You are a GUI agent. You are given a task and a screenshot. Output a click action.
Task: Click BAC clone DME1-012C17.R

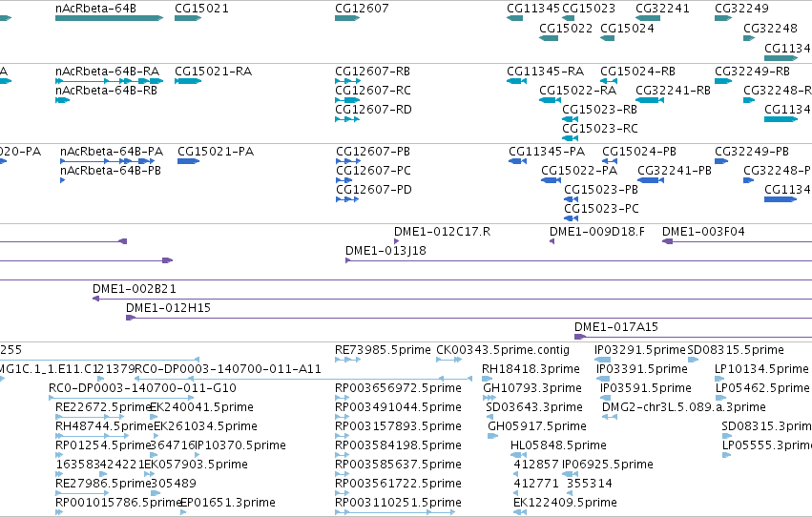pyautogui.click(x=396, y=241)
